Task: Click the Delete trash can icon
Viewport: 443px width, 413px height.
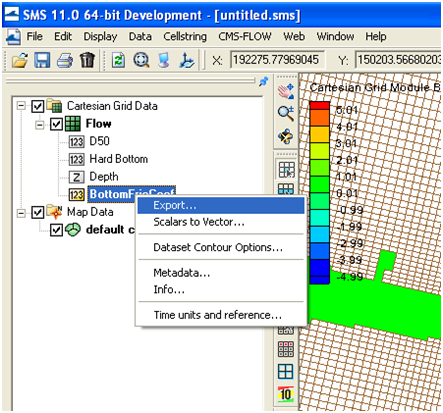Action: pyautogui.click(x=87, y=60)
